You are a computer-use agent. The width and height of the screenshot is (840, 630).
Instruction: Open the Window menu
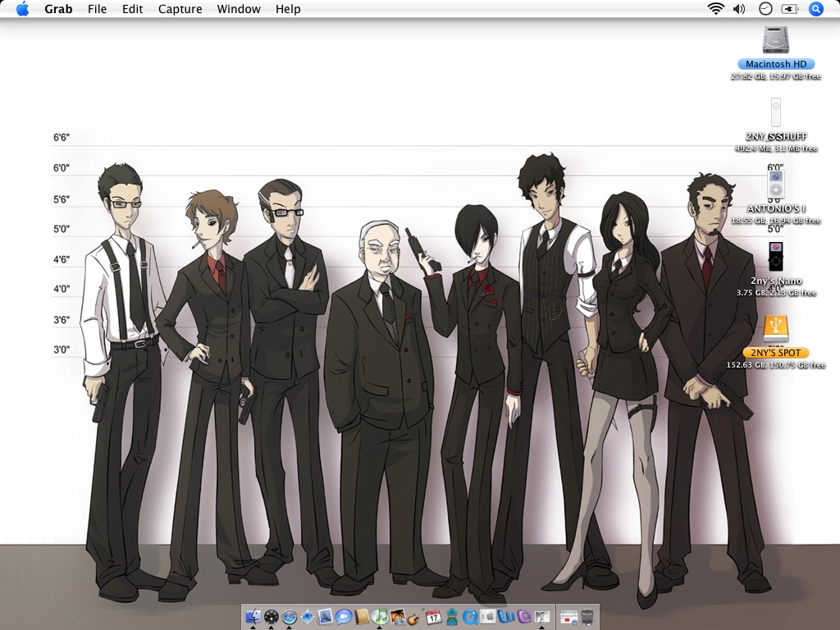coord(239,9)
